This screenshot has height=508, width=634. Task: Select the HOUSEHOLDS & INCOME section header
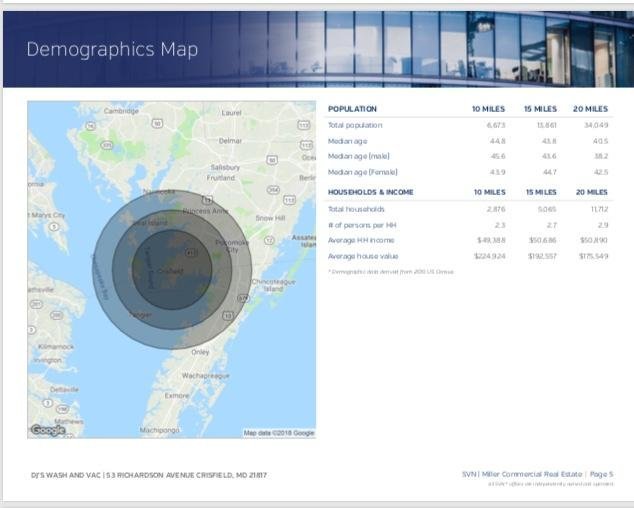coord(370,191)
